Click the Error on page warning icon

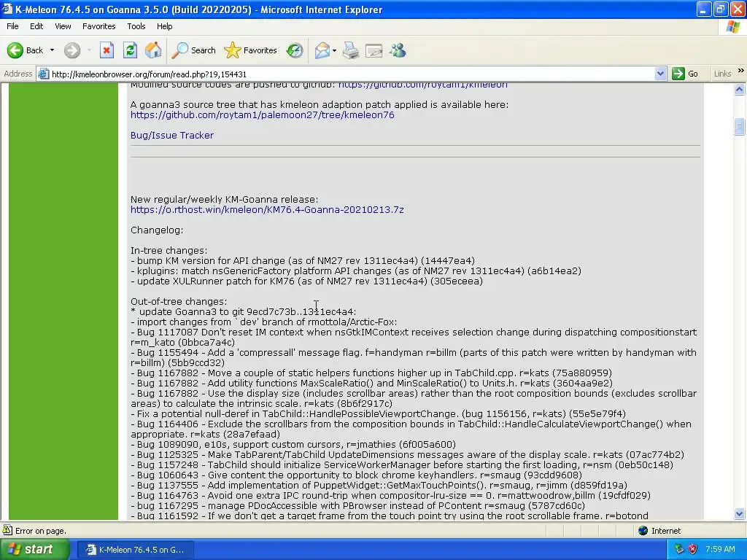tap(7, 530)
